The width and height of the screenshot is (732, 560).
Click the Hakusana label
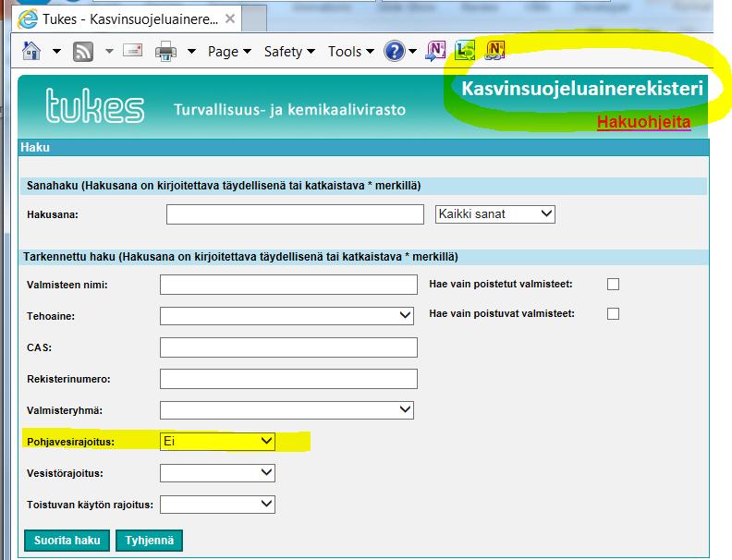(x=53, y=214)
